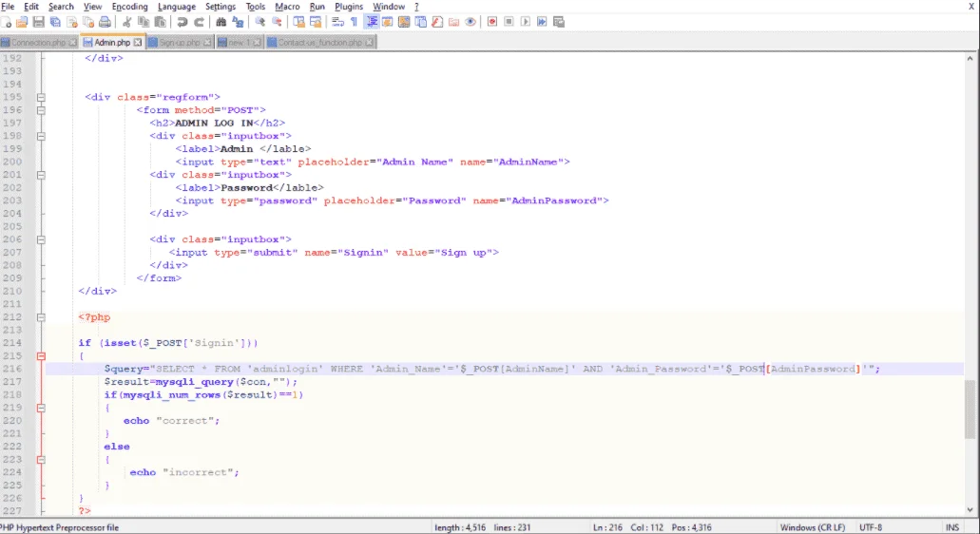Toggle the indent guide toolbar button

click(x=372, y=22)
